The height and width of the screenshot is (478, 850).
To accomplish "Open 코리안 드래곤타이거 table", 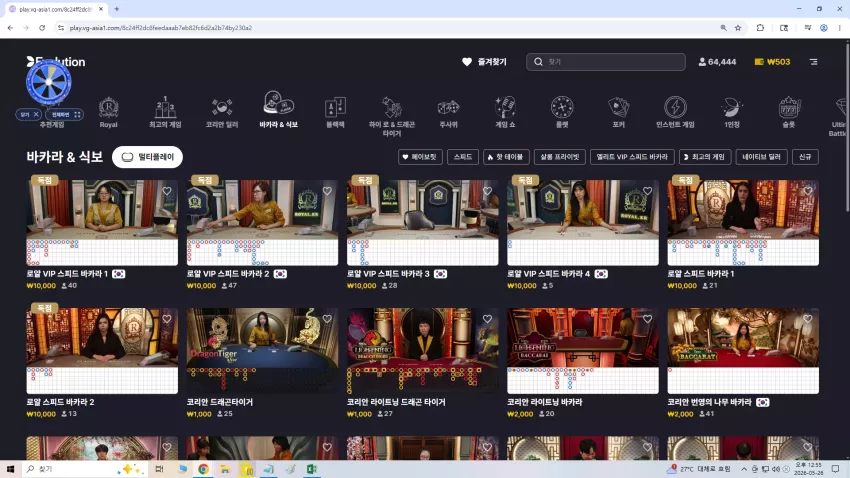I will pyautogui.click(x=262, y=351).
